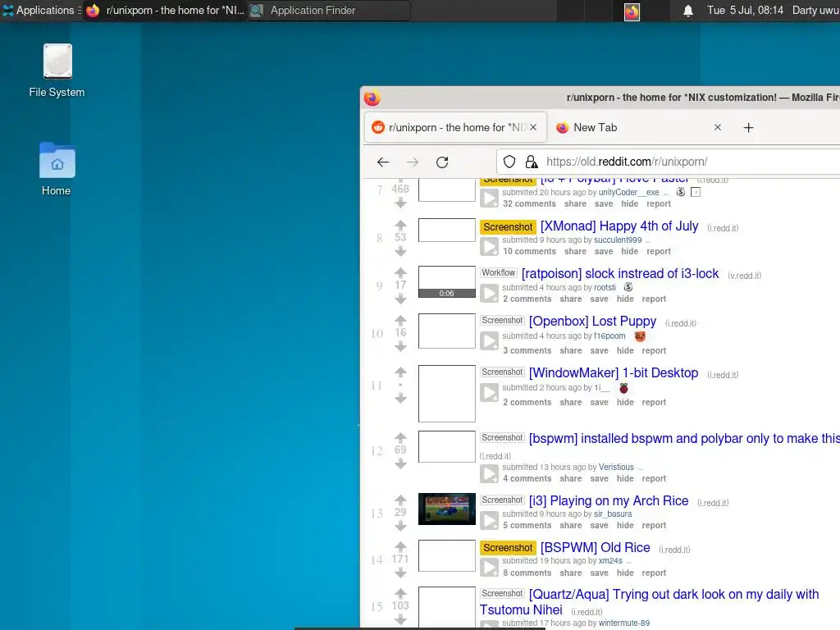
Task: Share the ratpoison slock post
Action: (571, 299)
